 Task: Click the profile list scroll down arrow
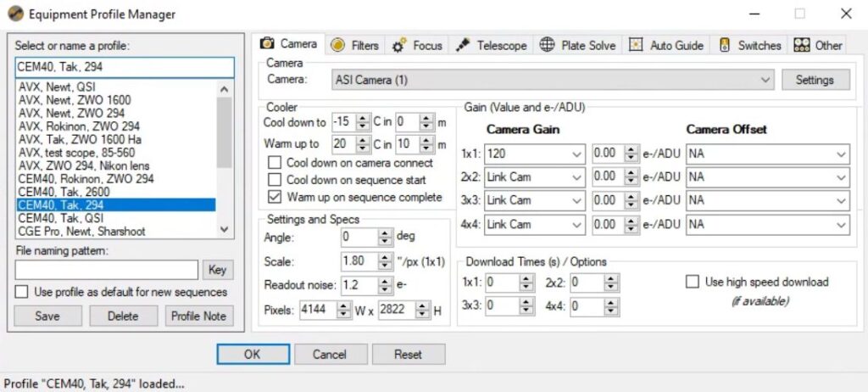[224, 229]
